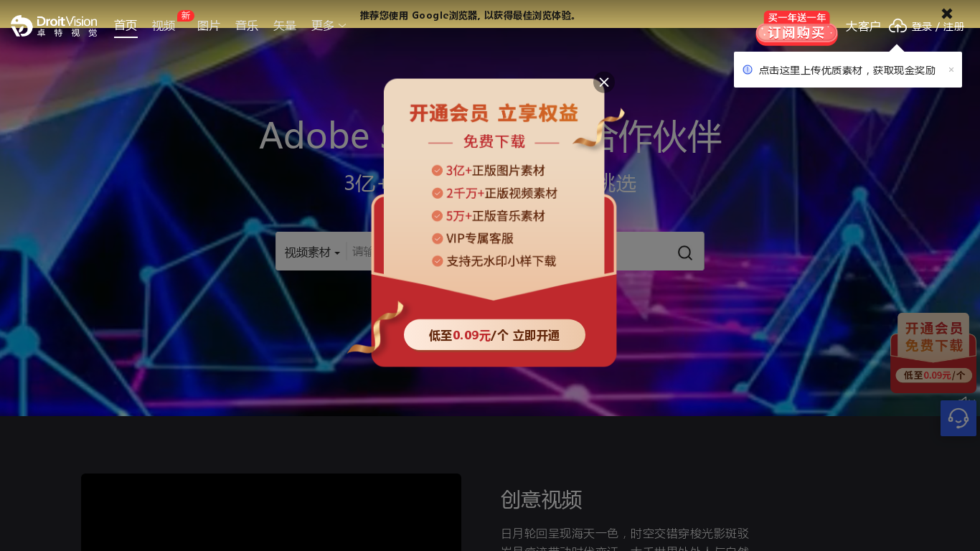This screenshot has height=551, width=980.
Task: Click the search magnifier icon
Action: point(685,253)
